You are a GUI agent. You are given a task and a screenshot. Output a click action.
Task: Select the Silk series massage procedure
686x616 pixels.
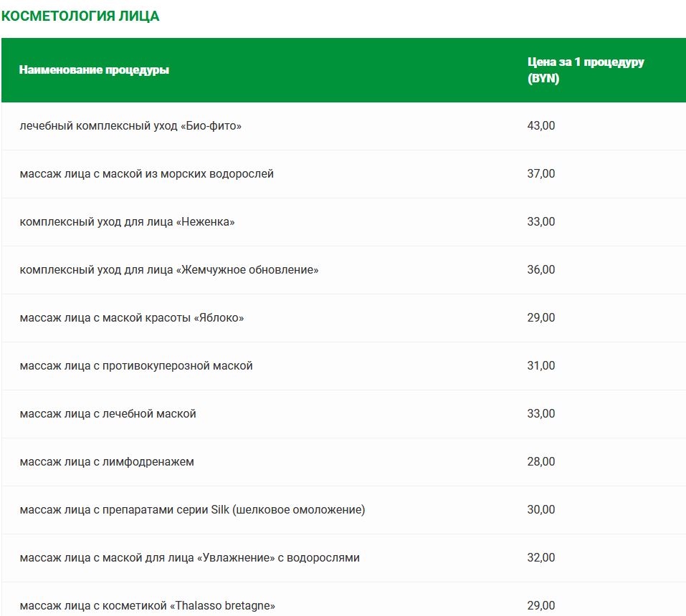[192, 510]
